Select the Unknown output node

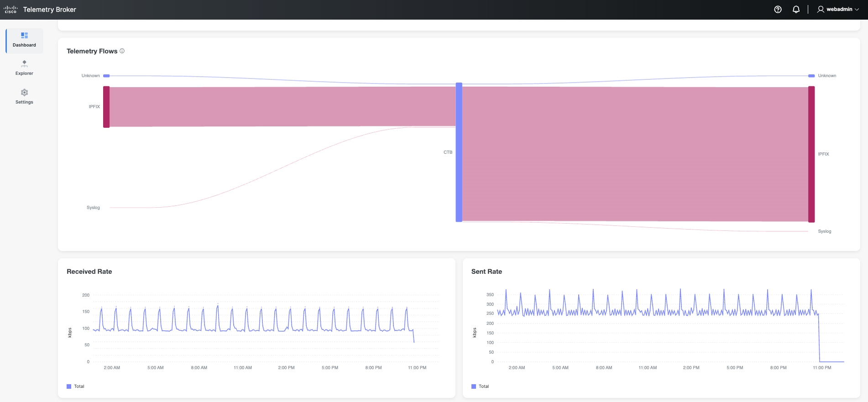pyautogui.click(x=811, y=76)
